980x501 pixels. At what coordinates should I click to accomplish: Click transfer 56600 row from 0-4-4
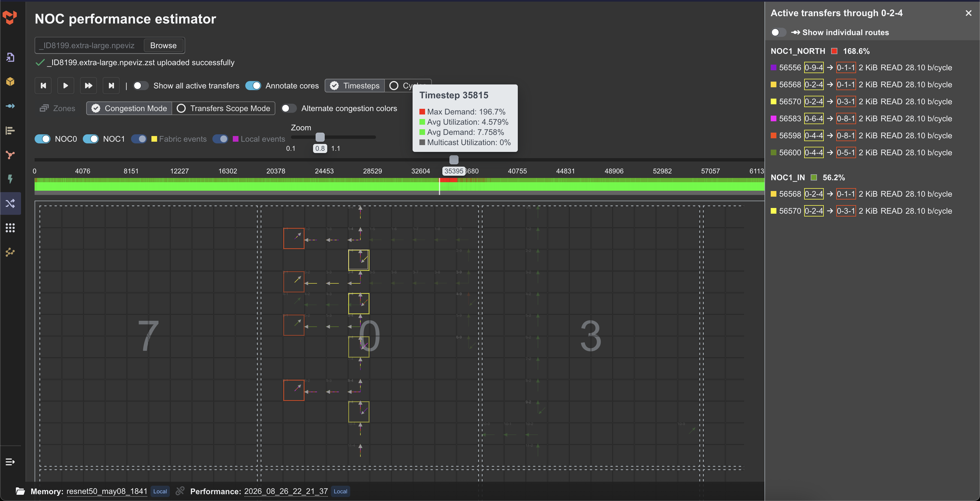click(861, 152)
